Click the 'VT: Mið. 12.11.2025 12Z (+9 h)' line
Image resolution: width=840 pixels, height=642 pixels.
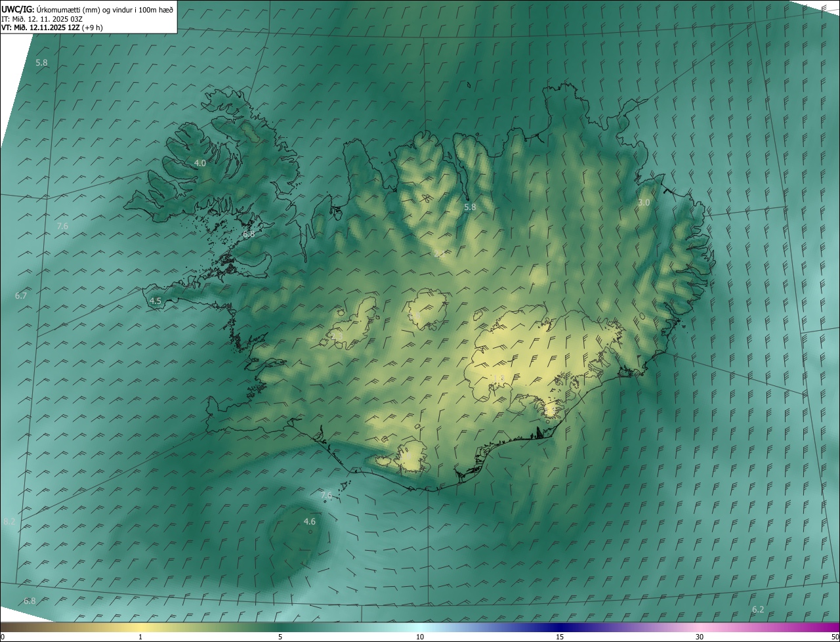[52, 28]
